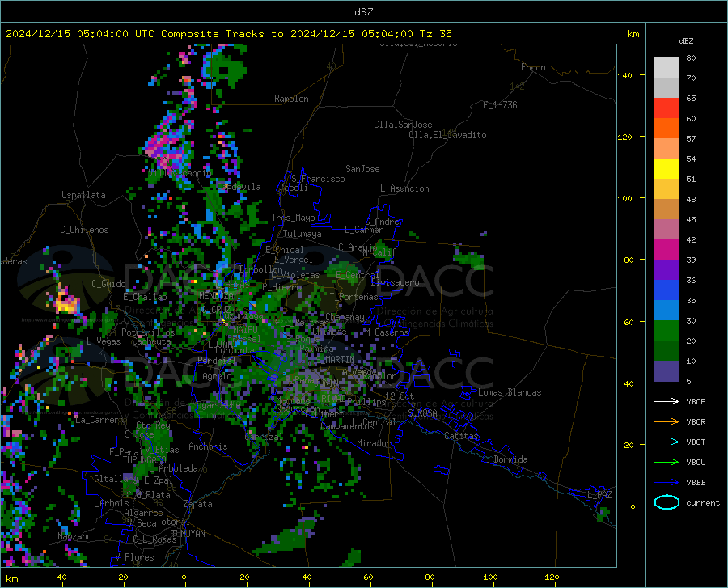This screenshot has height=588, width=728.
Task: Pick the yellow 51–54 dBZ swatch
Action: point(667,169)
